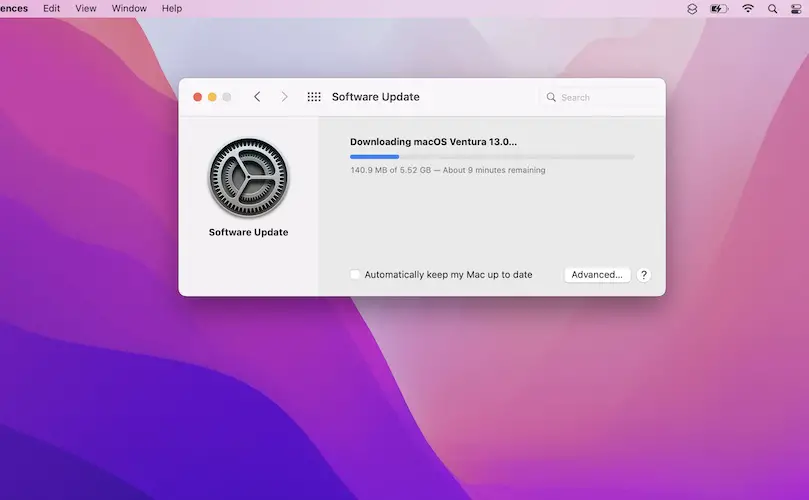Open Control Center from menu bar
Viewport: 809px width, 500px height.
[796, 9]
